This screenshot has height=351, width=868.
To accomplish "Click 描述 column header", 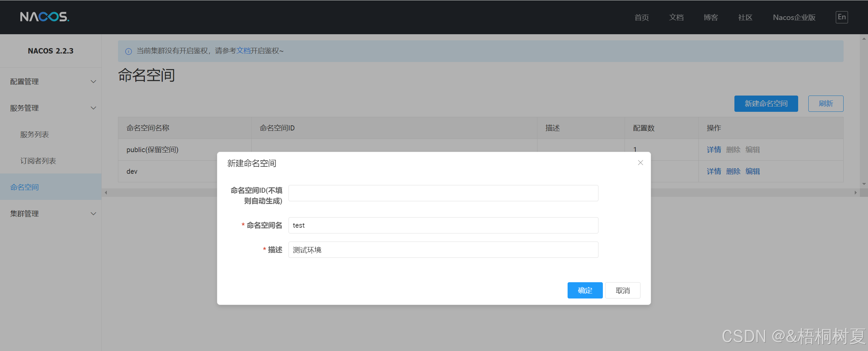I will point(581,128).
